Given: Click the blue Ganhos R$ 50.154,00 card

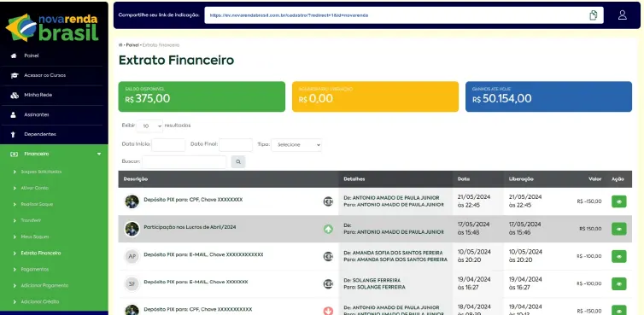Looking at the screenshot, I should click(x=548, y=96).
